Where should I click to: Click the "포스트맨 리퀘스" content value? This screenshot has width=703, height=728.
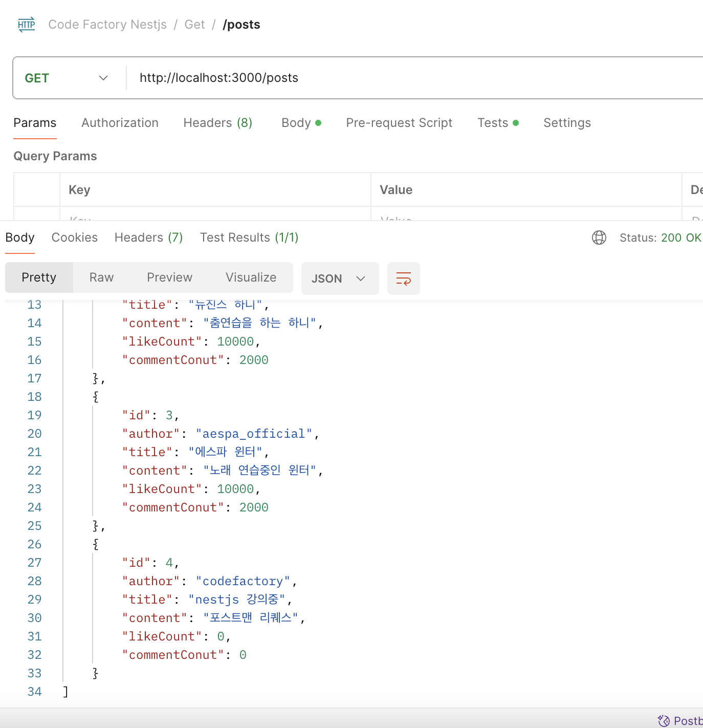pyautogui.click(x=251, y=618)
